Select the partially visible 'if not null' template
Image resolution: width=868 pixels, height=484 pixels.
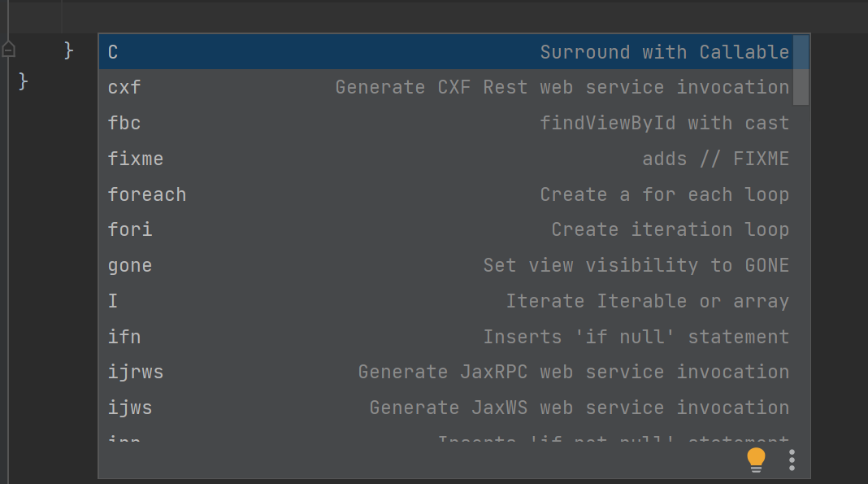click(x=447, y=439)
